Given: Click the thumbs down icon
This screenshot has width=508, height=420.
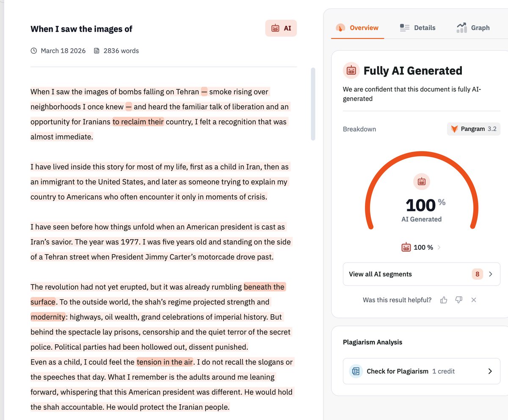Looking at the screenshot, I should [458, 300].
